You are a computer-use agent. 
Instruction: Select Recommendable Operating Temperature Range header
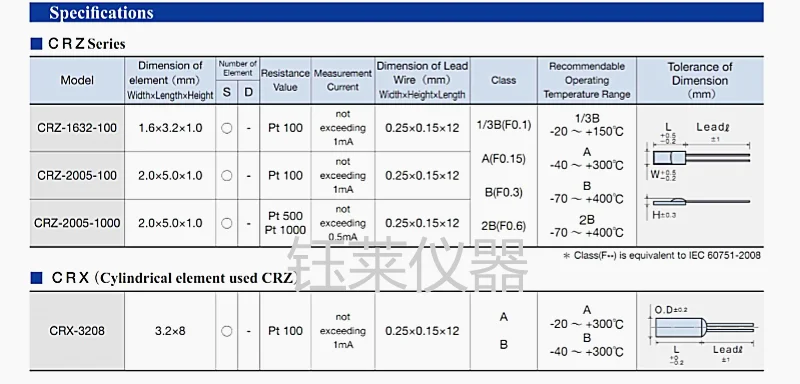[587, 80]
